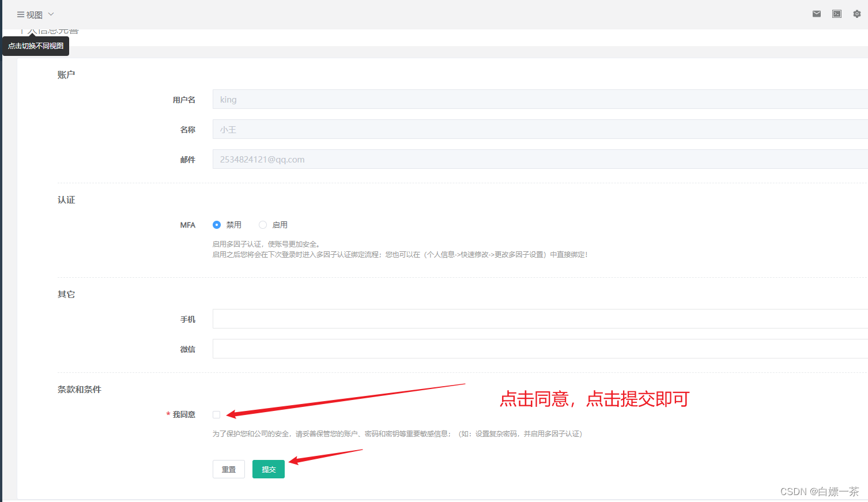Click the 条款和条件 section heading
This screenshot has height=502, width=868.
(x=80, y=389)
